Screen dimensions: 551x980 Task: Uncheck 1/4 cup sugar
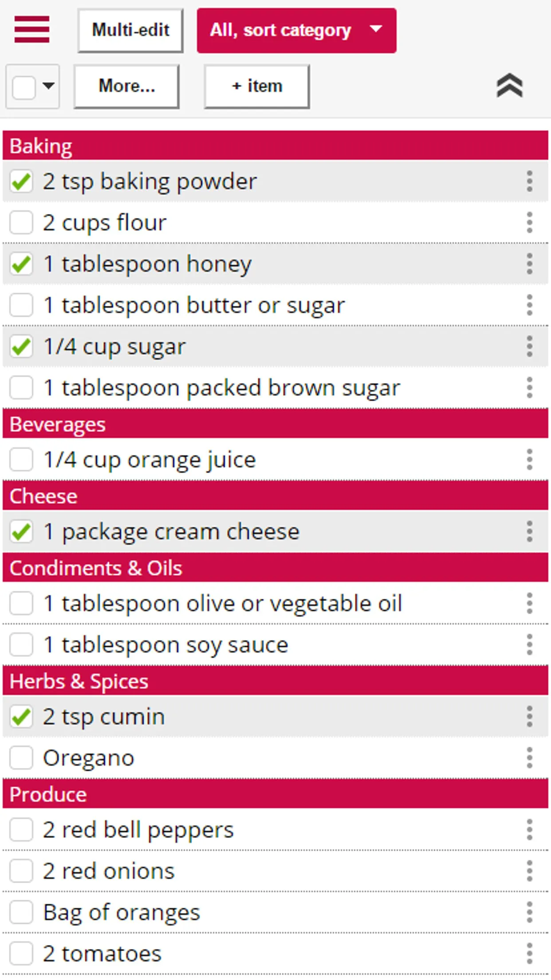click(x=21, y=347)
